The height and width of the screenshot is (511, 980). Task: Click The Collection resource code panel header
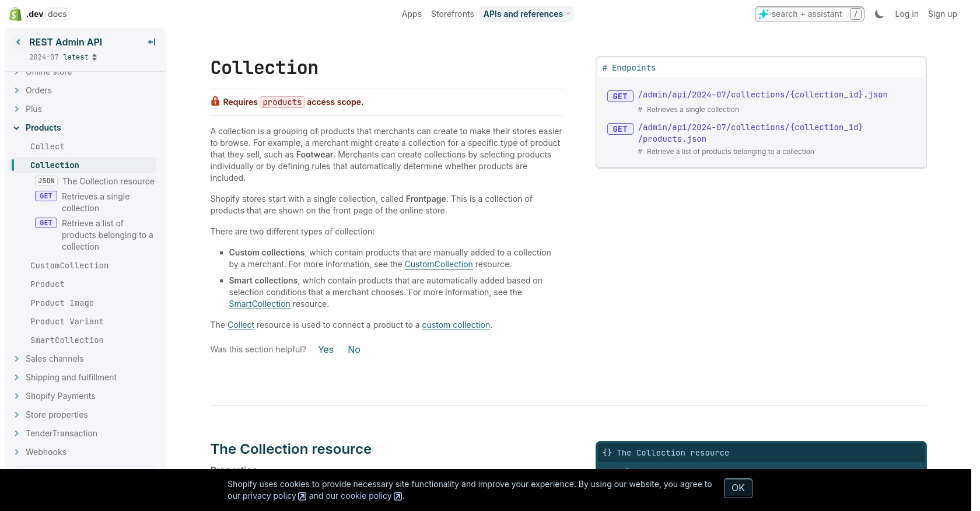(761, 453)
